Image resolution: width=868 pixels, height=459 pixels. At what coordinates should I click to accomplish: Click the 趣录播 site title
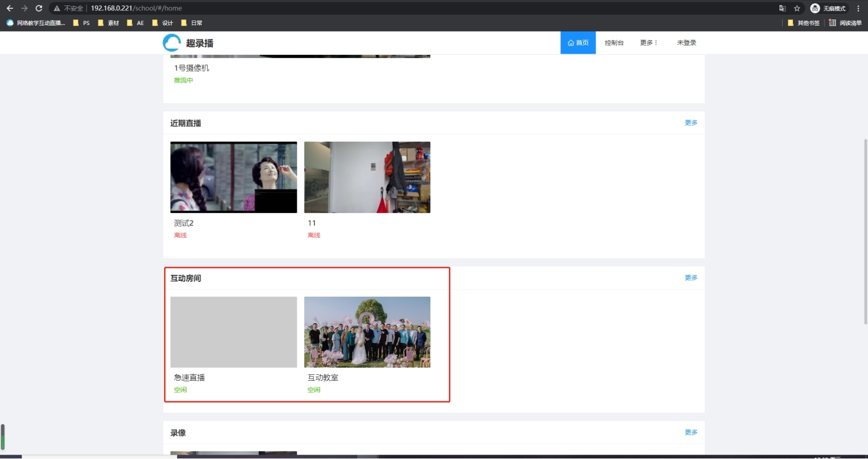199,43
